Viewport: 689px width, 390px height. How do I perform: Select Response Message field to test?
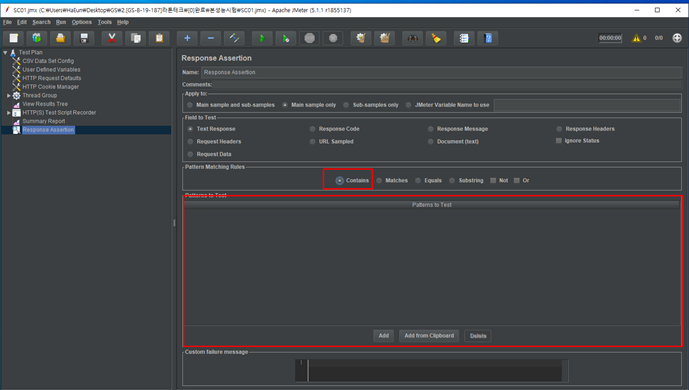point(431,129)
